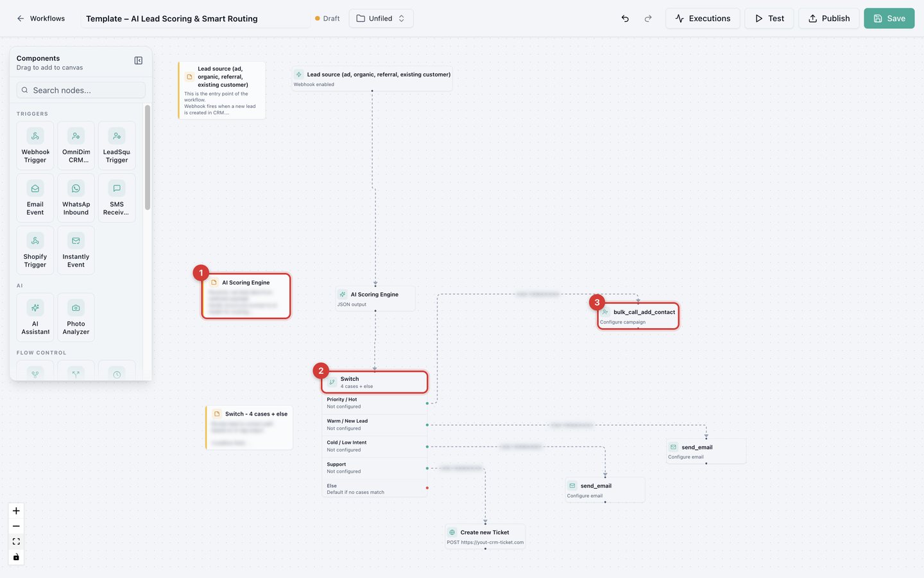Fit the canvas to view
This screenshot has width=924, height=578.
(x=16, y=541)
